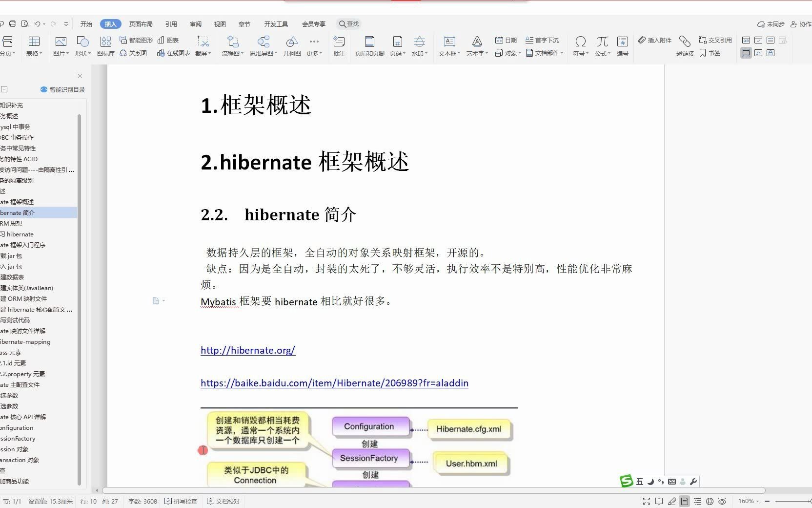Expand the 更多 more dropdown
Image resolution: width=812 pixels, height=508 pixels.
pyautogui.click(x=314, y=46)
